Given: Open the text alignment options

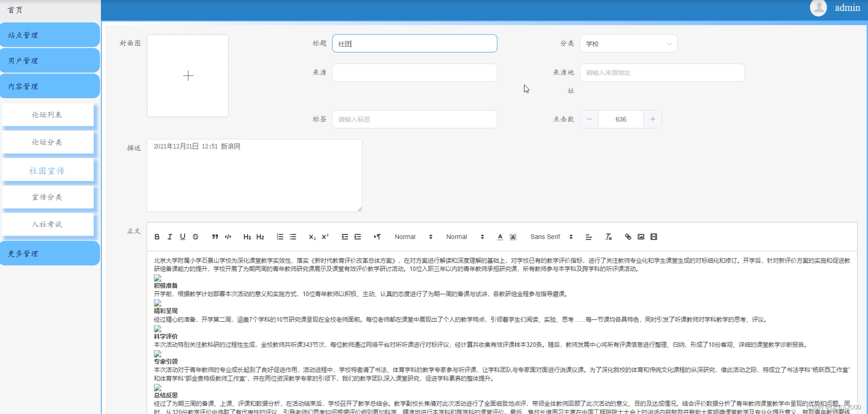Looking at the screenshot, I should (588, 237).
